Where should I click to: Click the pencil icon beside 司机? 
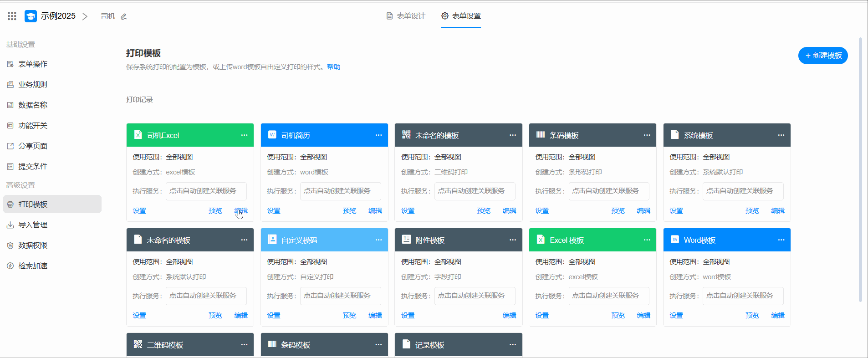(123, 16)
